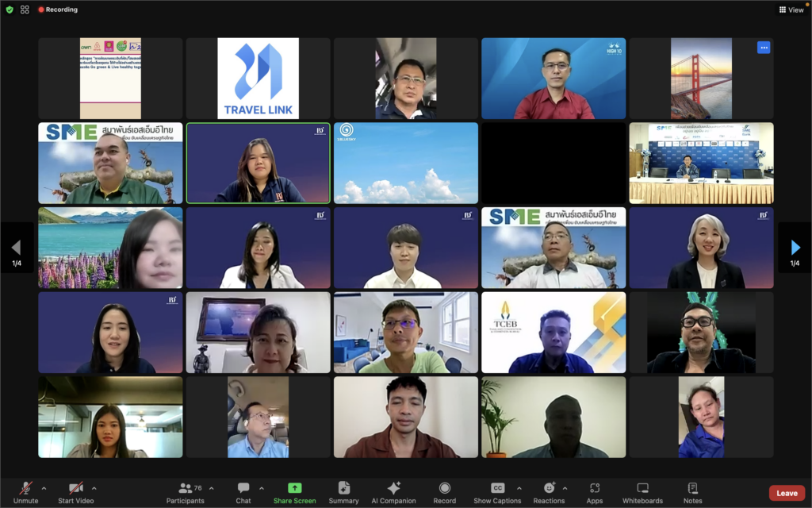The image size is (812, 508).
Task: Expand video options arrow beside Start Video
Action: pos(94,488)
